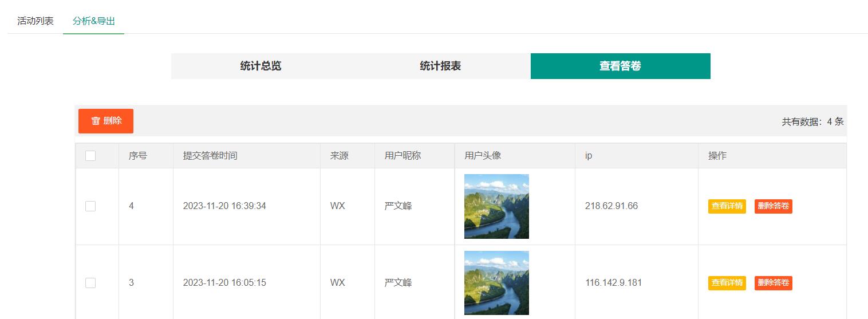Click the 序号 column header
Viewport: 868px width, 319px height.
(138, 156)
